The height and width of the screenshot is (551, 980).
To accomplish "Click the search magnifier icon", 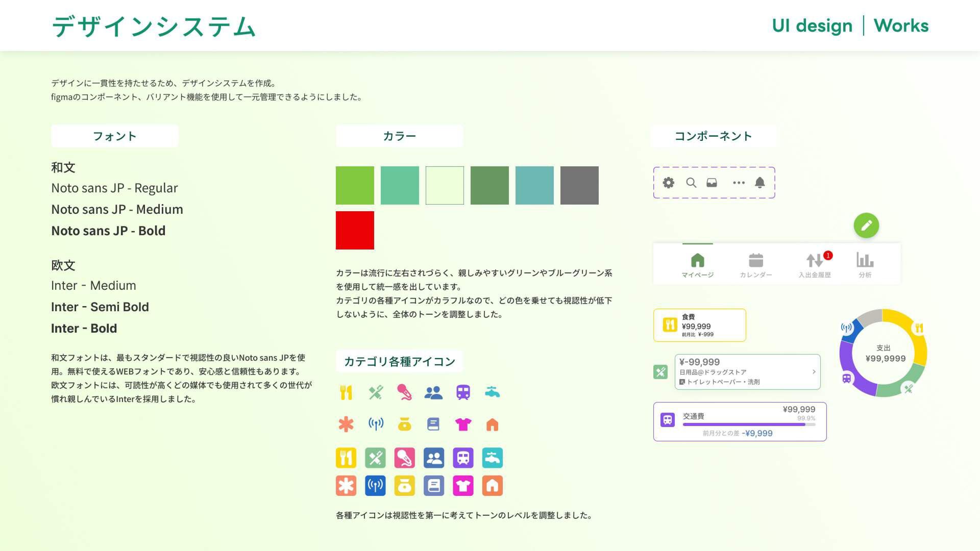I will [691, 183].
